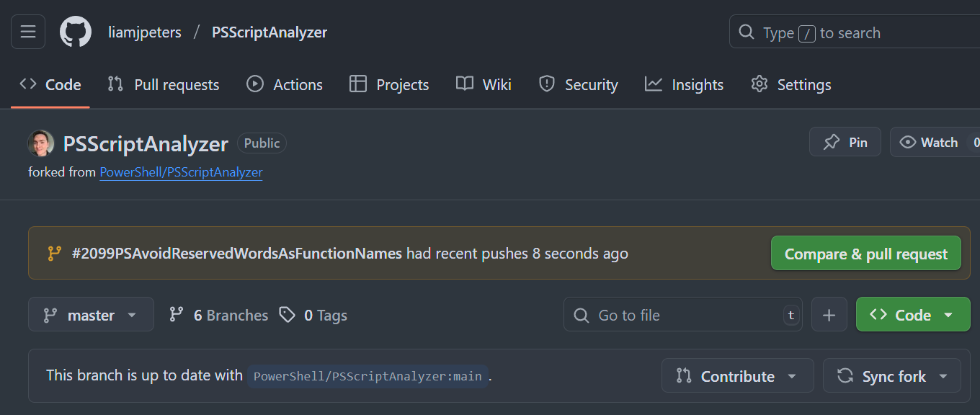980x415 pixels.
Task: Open the hamburger navigation menu
Action: (x=28, y=32)
